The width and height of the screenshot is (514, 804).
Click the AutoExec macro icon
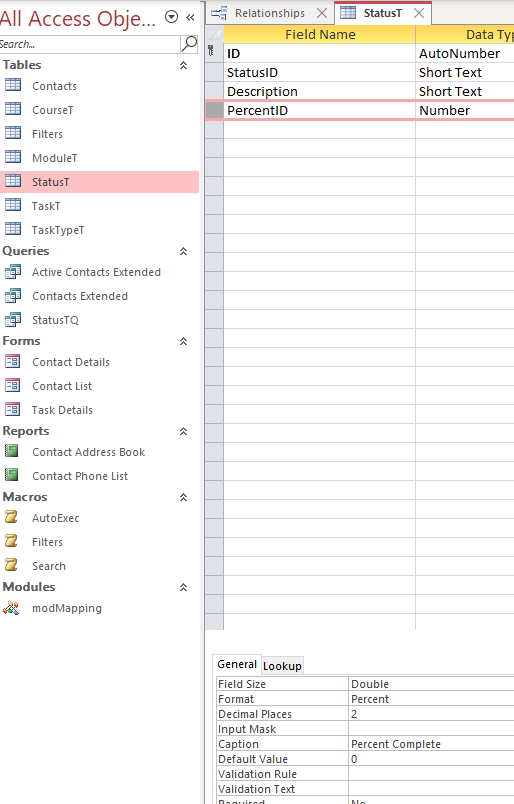pos(11,517)
